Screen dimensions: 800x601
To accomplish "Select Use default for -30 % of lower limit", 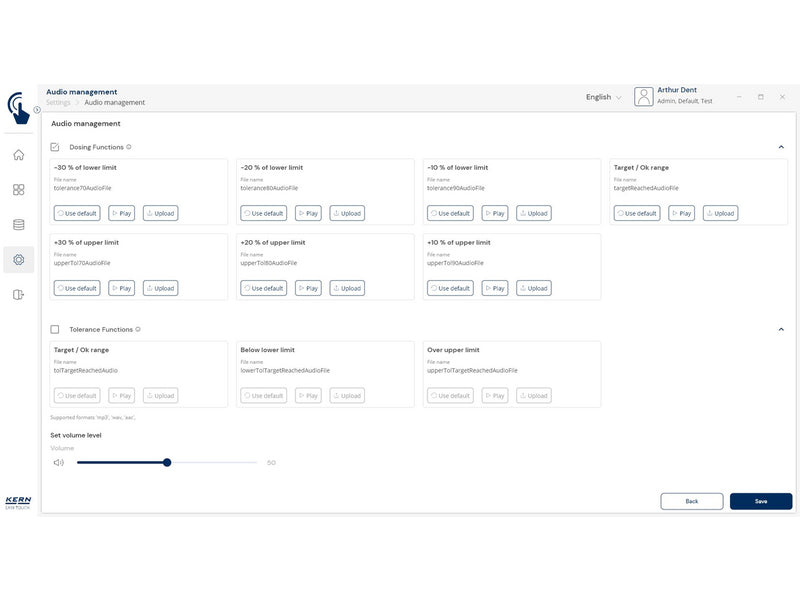I will 77,213.
